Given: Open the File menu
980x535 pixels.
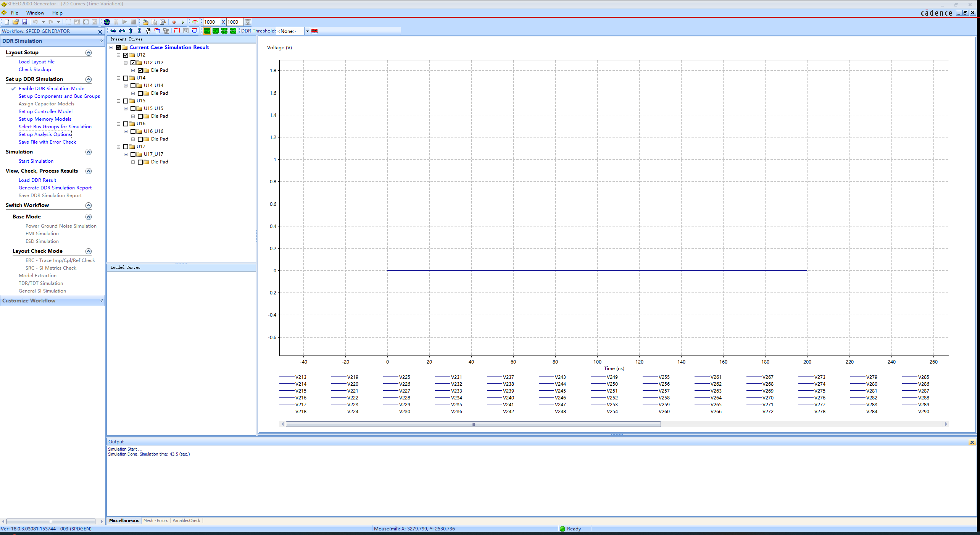Looking at the screenshot, I should coord(15,13).
